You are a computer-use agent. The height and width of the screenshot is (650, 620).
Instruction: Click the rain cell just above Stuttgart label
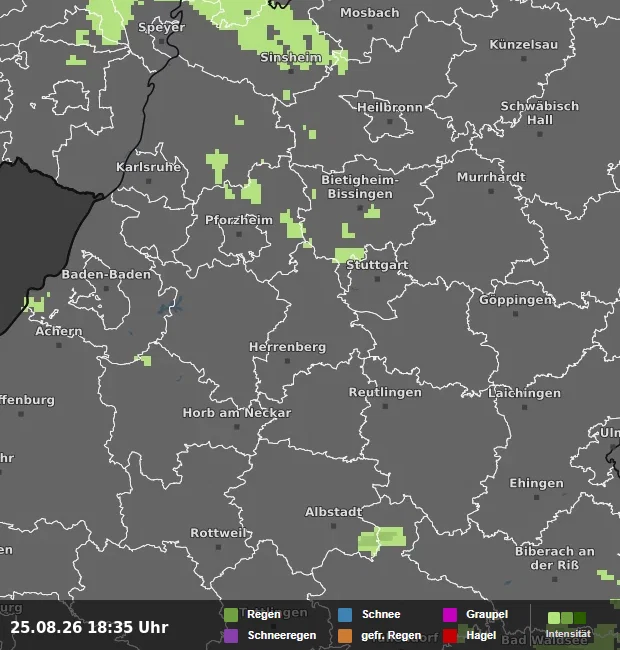pos(349,254)
